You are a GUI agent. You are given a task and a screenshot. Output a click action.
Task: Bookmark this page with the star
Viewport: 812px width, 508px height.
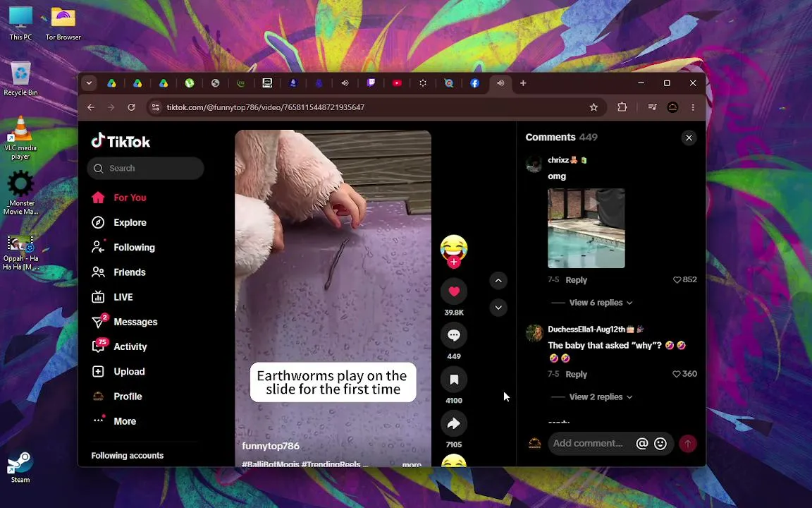click(593, 107)
